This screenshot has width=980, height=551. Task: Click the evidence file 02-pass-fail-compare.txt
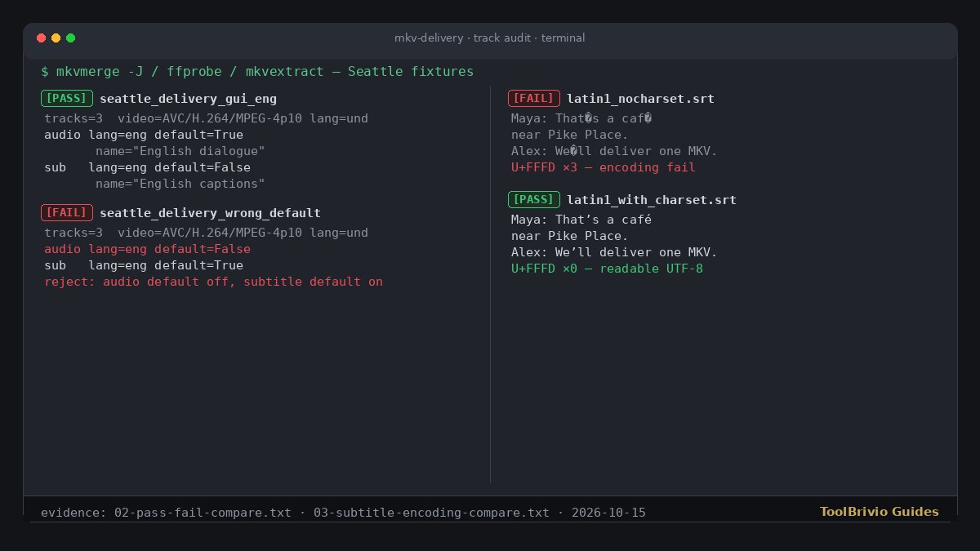[203, 513]
